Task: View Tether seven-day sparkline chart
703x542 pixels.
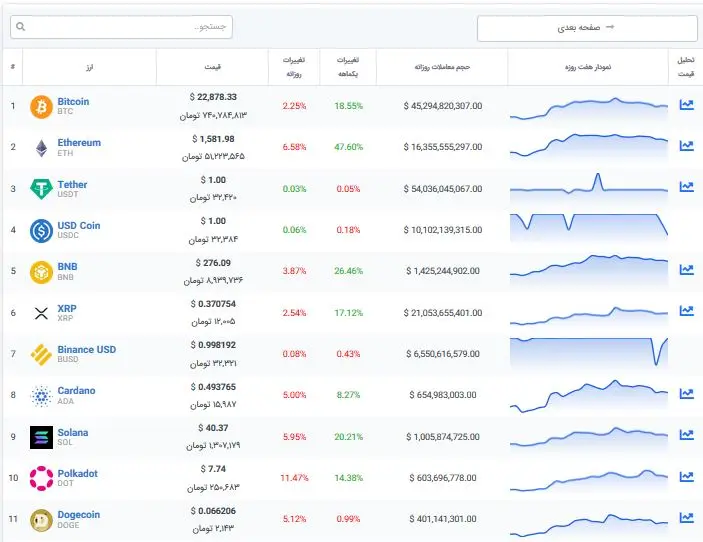Action: pos(589,185)
